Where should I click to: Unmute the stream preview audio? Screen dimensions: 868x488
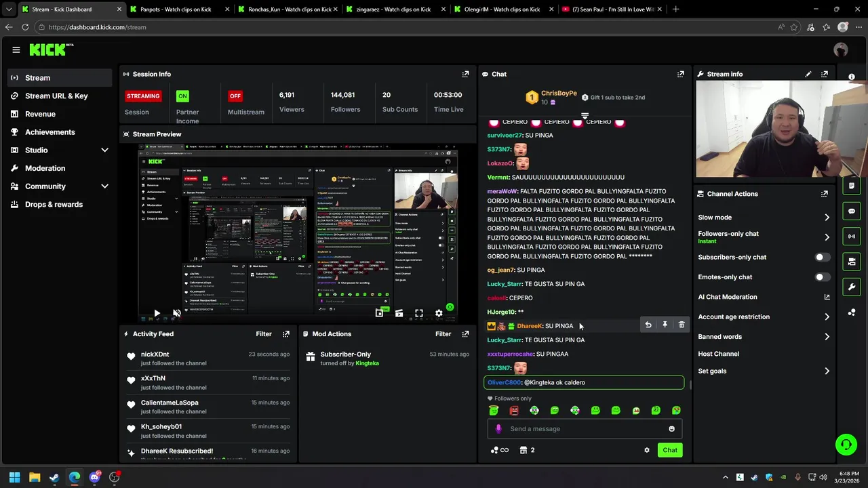tap(176, 313)
